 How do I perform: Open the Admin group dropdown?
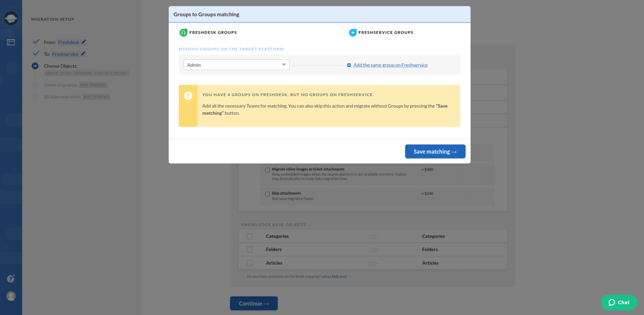pyautogui.click(x=236, y=65)
